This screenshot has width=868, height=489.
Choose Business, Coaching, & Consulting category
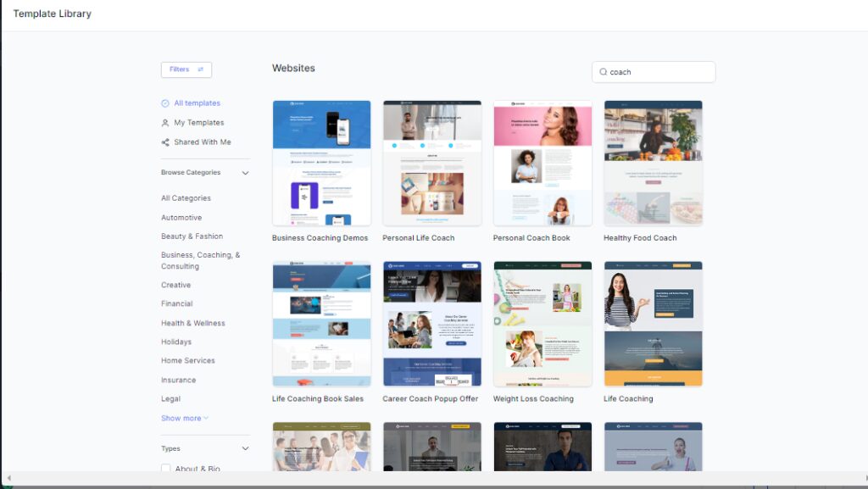click(x=200, y=260)
